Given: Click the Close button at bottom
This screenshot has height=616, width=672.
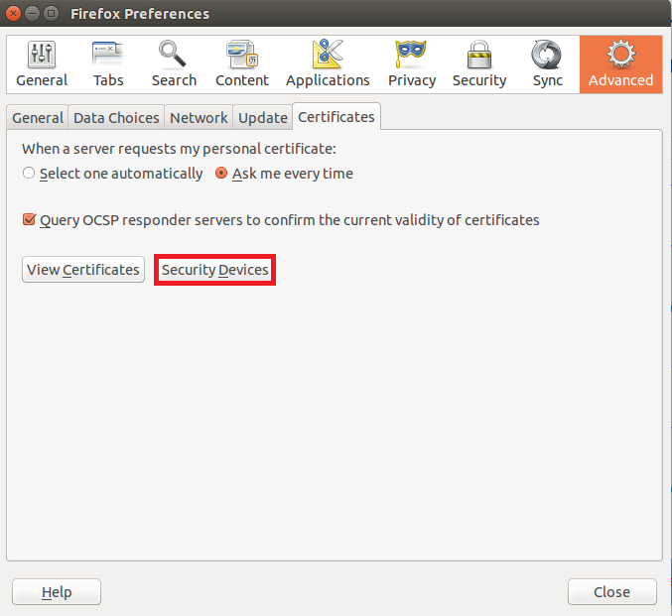Looking at the screenshot, I should (612, 592).
